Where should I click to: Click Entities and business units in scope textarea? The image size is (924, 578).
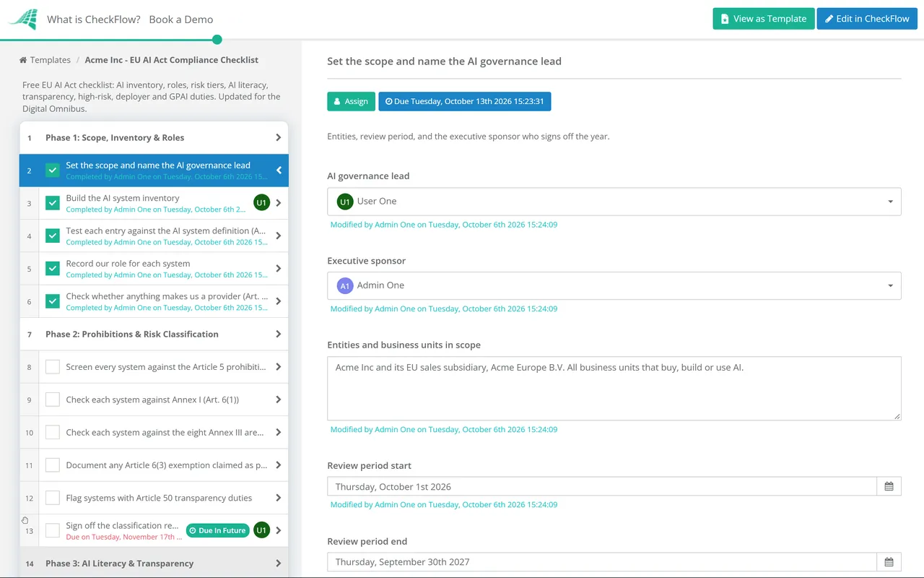click(614, 388)
